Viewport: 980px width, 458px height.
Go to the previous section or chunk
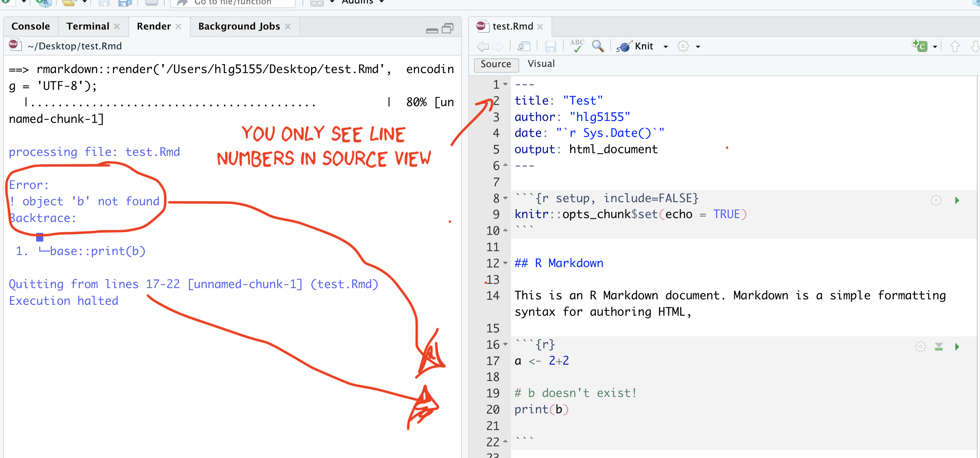[x=955, y=47]
